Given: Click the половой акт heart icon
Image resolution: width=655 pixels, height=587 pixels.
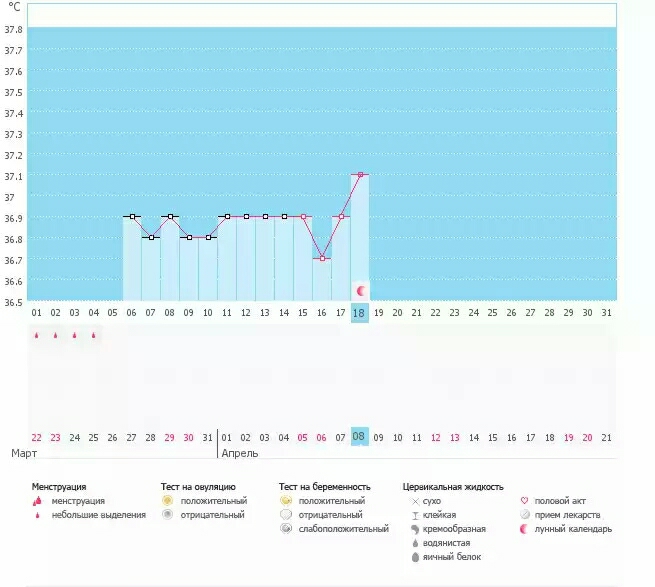Looking at the screenshot, I should tap(524, 500).
